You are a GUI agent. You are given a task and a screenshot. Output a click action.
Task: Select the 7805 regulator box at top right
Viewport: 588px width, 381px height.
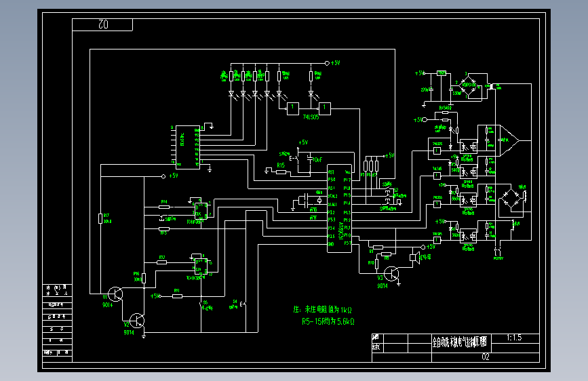442,73
